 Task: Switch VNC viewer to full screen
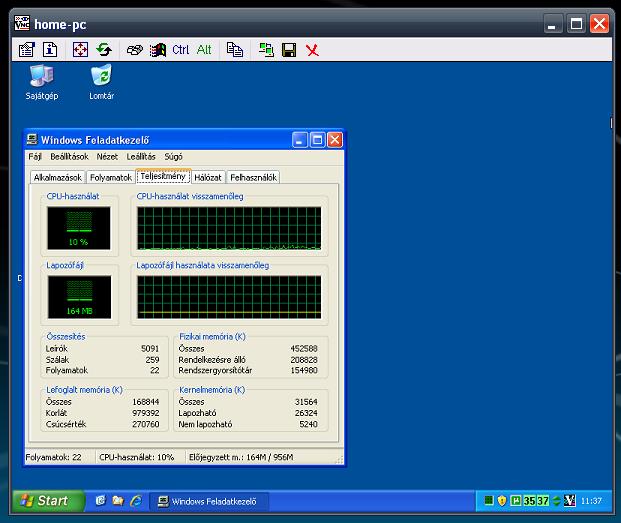click(80, 50)
